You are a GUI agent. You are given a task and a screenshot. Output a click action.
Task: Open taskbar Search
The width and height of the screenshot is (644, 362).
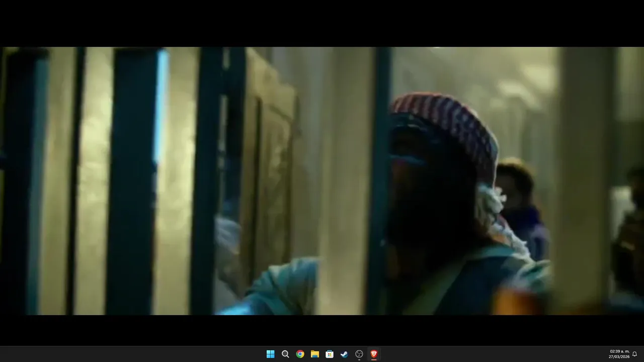(x=285, y=354)
